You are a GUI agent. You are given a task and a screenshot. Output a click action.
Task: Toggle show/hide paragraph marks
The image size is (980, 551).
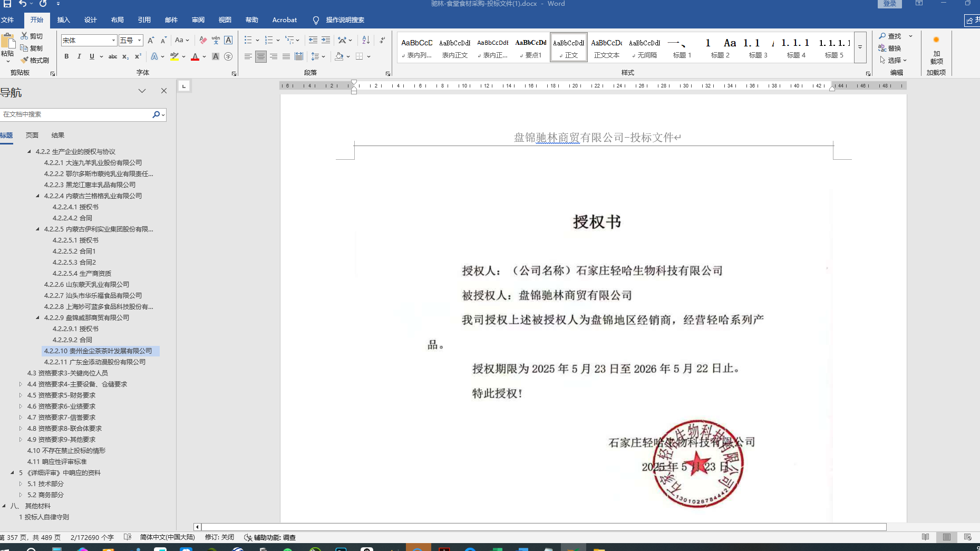pyautogui.click(x=382, y=40)
